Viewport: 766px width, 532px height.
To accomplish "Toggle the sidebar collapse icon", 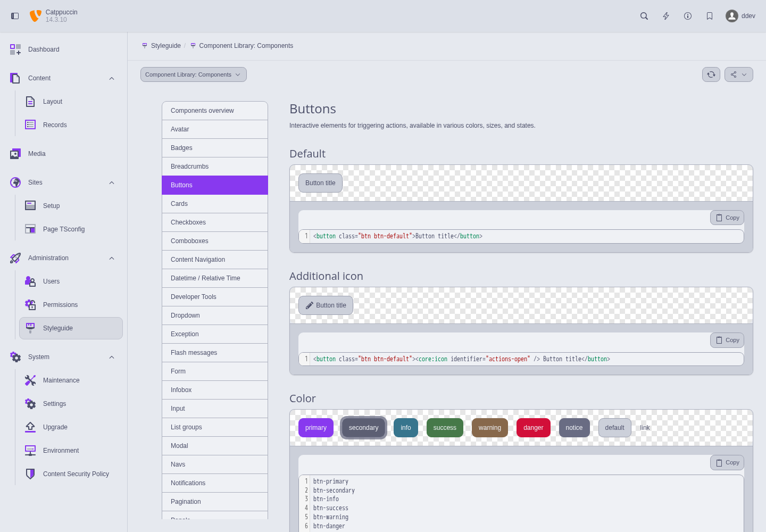I will coord(15,16).
